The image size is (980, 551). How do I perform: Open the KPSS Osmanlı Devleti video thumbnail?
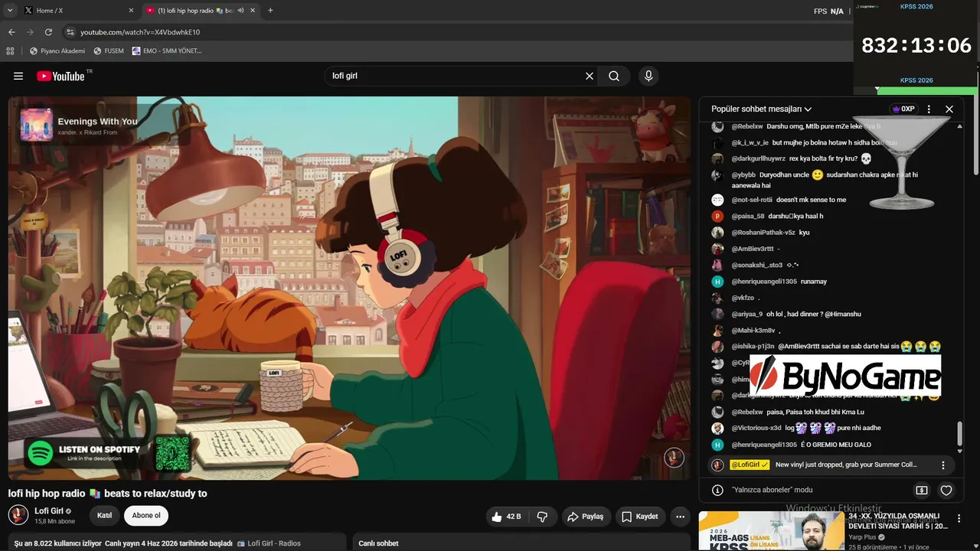coord(772,530)
